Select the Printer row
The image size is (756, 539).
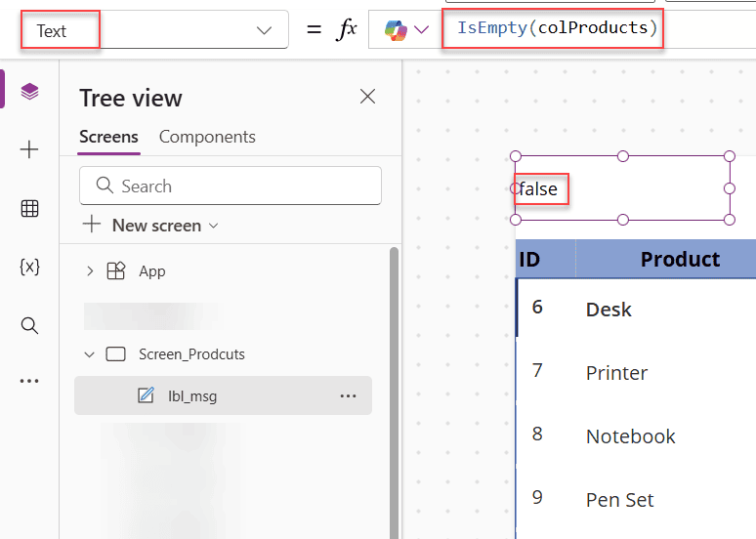[x=636, y=372]
